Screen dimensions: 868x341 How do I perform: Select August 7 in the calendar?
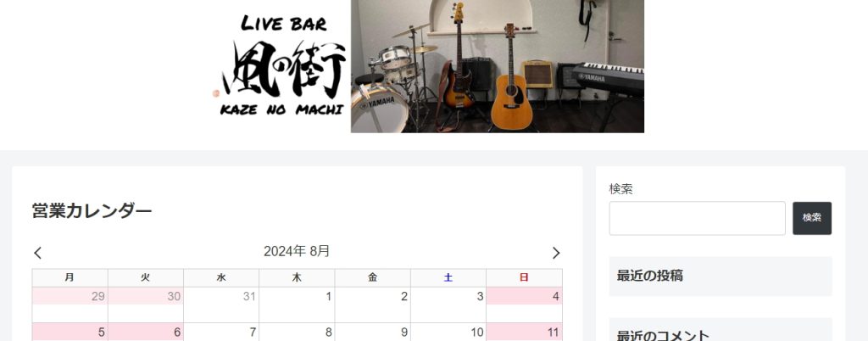[221, 333]
